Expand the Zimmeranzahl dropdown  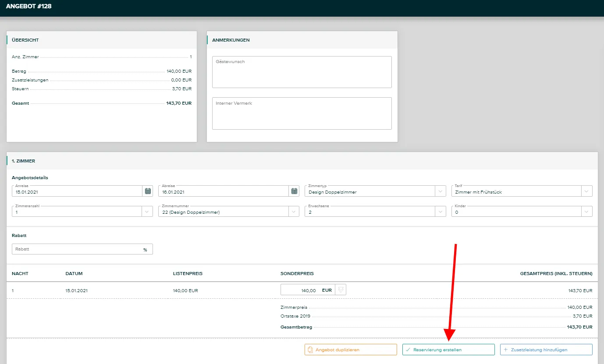(x=147, y=212)
